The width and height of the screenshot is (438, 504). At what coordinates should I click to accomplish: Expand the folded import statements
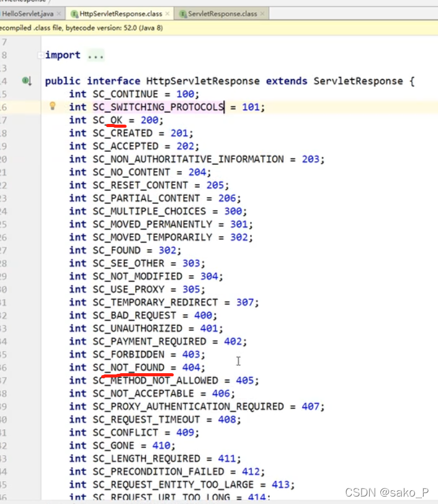[40, 55]
